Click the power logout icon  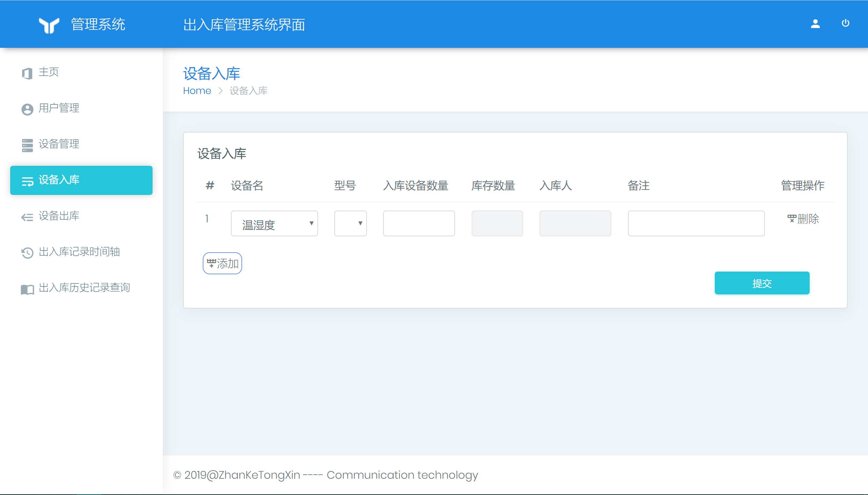(x=846, y=23)
